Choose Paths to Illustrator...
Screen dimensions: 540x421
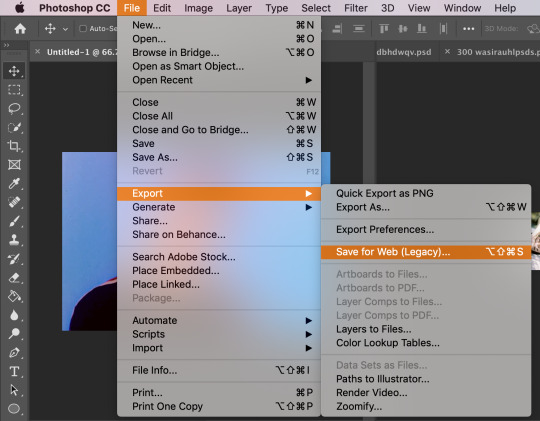pyautogui.click(x=426, y=379)
